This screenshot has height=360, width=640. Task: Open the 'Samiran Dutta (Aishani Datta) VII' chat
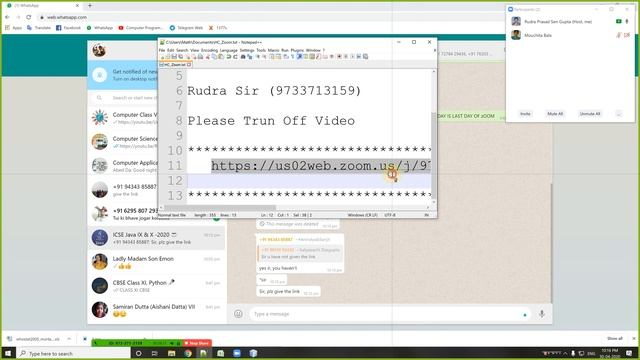coord(156,310)
